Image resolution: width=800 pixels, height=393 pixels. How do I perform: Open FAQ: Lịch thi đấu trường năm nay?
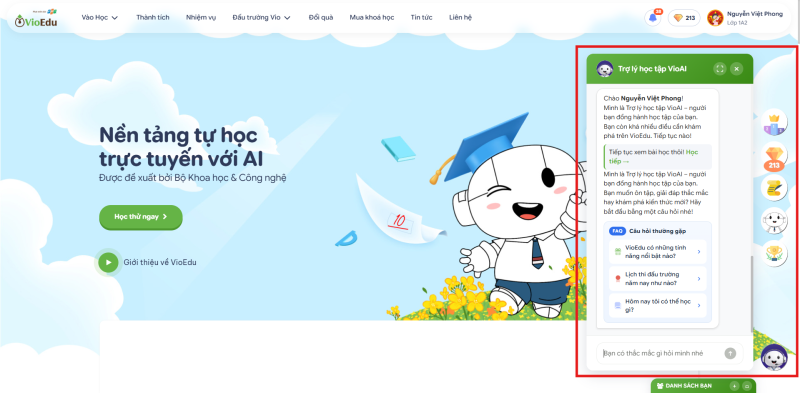[x=657, y=279]
